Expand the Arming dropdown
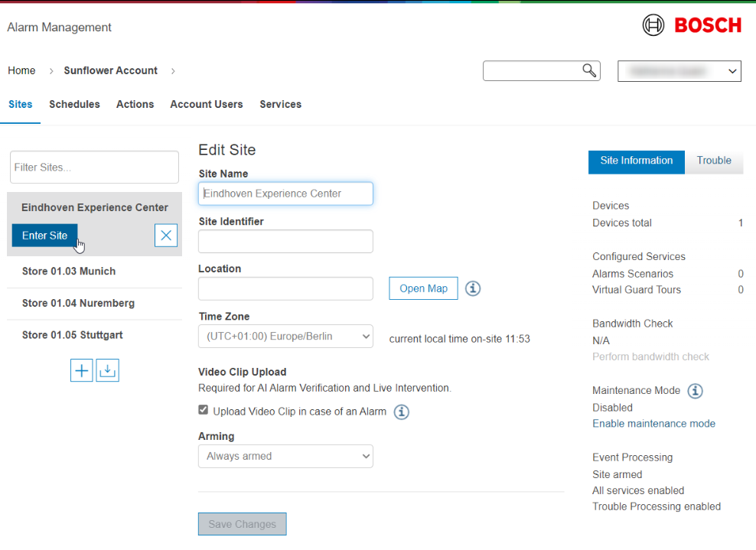756x550 pixels. pyautogui.click(x=285, y=457)
